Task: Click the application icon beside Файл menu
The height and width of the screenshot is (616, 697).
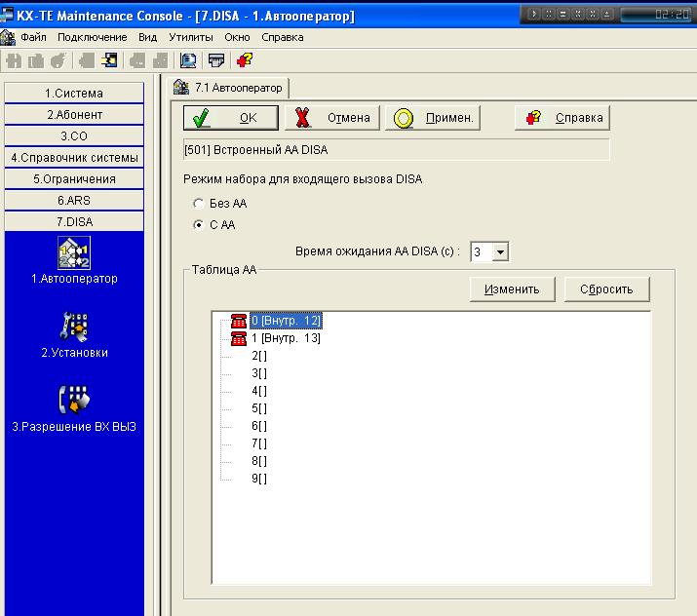Action: [8, 37]
